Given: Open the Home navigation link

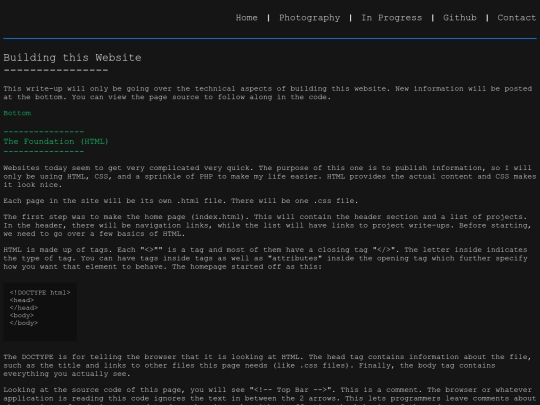Looking at the screenshot, I should 247,18.
